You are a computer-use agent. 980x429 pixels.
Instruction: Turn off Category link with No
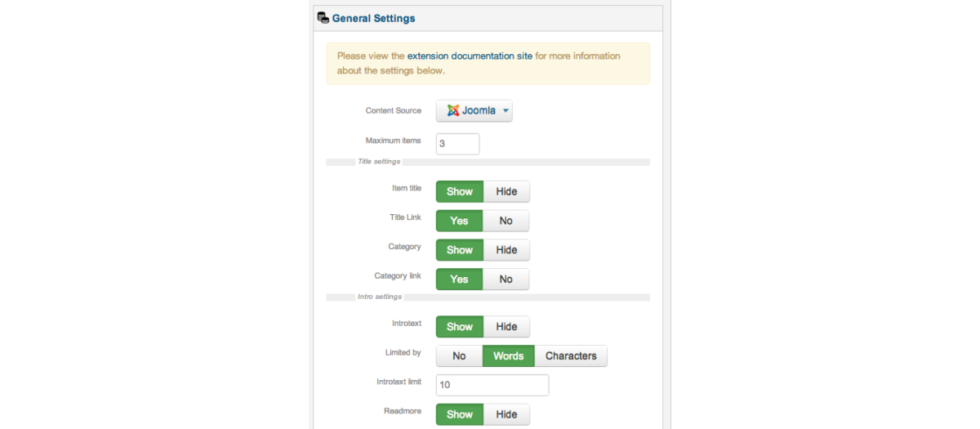tap(506, 279)
